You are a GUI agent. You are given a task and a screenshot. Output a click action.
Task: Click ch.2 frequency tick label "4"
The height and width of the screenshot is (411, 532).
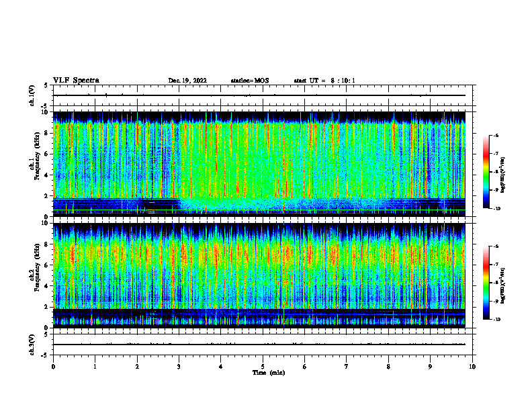46,286
